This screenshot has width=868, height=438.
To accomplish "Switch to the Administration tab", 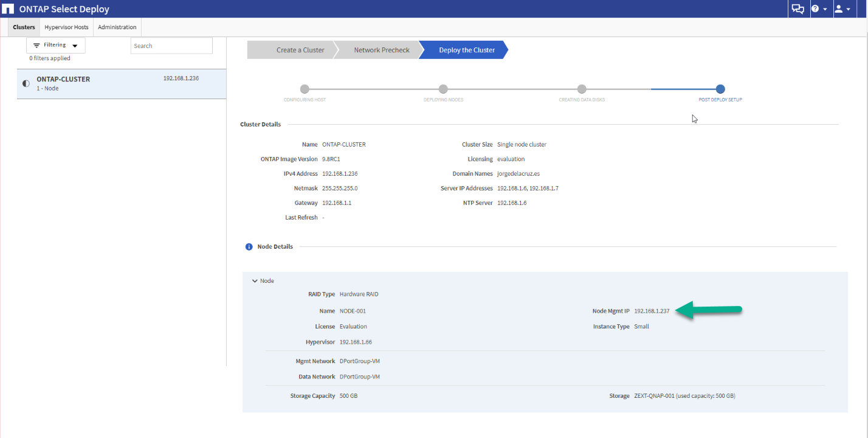I will tap(117, 27).
